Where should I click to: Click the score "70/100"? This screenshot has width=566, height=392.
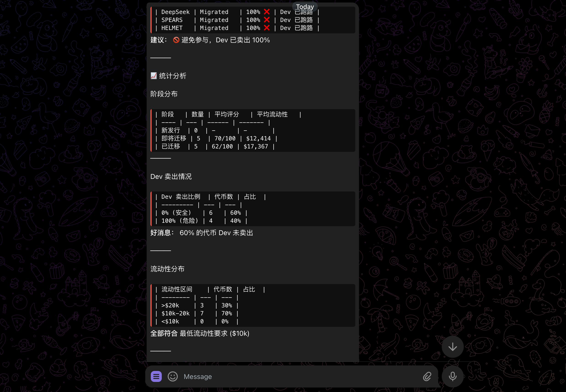point(225,139)
